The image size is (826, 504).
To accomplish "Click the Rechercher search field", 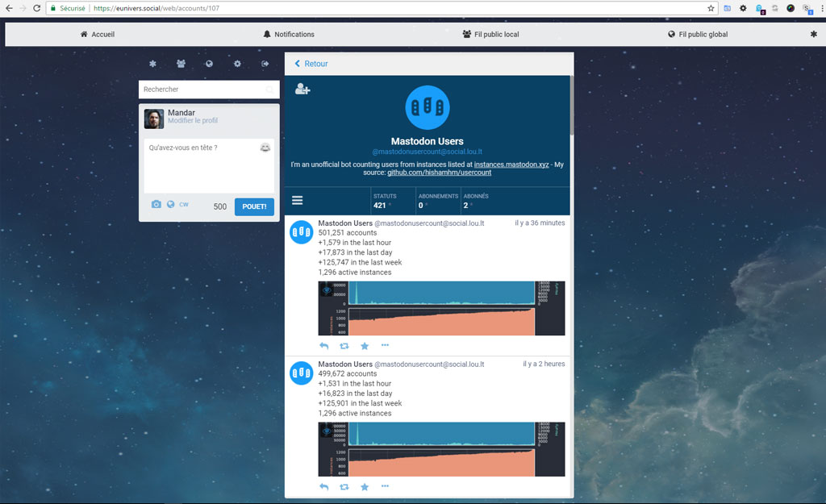I will tap(208, 89).
